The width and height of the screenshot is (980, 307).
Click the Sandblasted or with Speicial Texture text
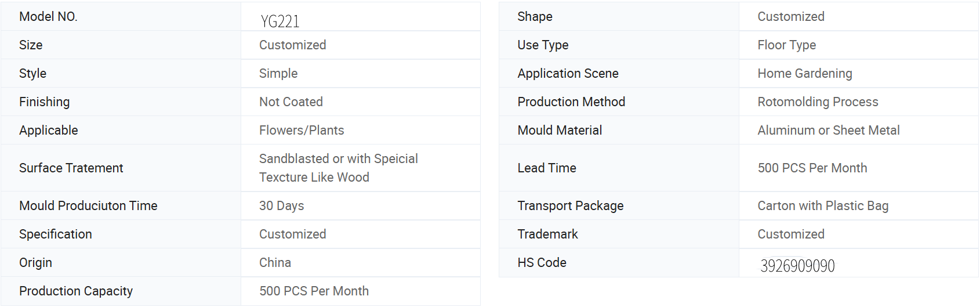(x=339, y=168)
